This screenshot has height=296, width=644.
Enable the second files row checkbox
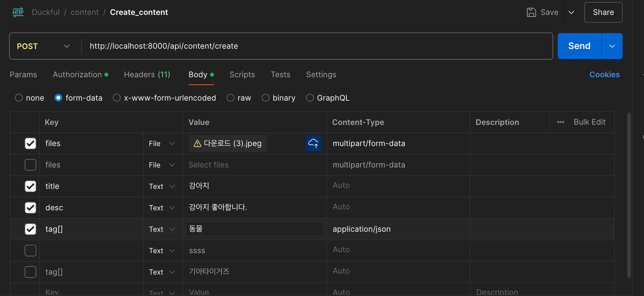(x=30, y=165)
